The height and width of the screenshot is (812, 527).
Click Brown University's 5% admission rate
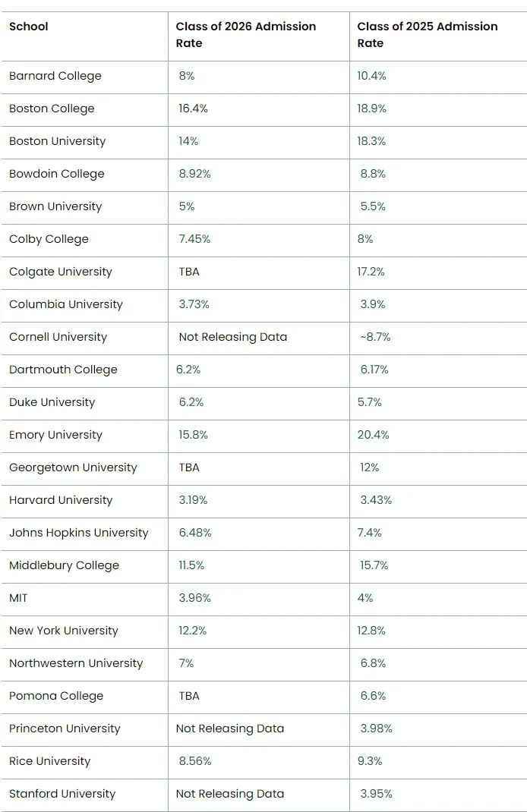coord(187,206)
